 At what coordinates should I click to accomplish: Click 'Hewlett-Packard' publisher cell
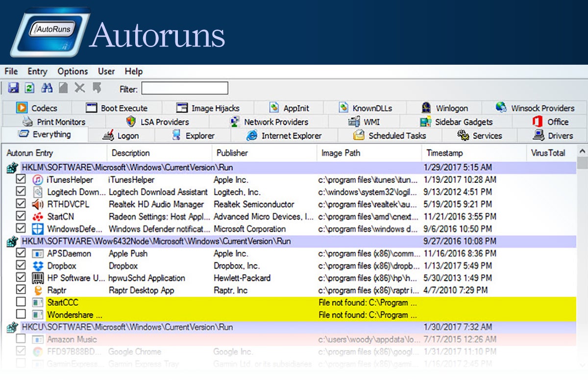(x=242, y=278)
